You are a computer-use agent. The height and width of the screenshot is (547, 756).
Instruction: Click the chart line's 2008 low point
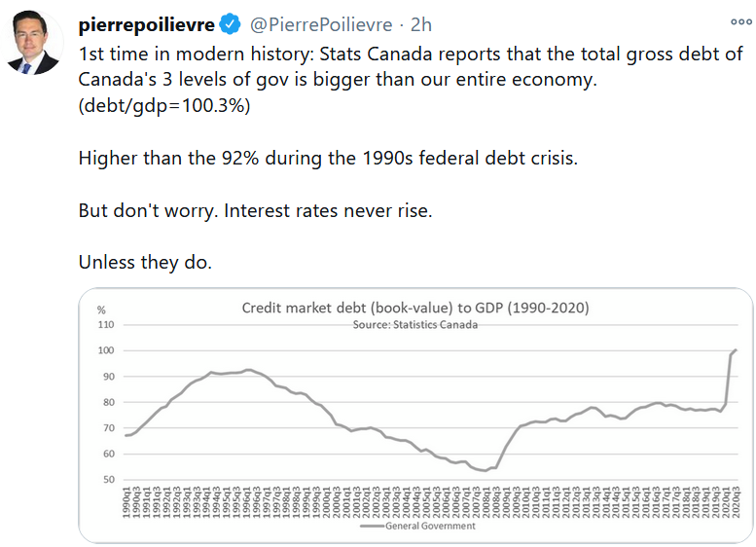click(484, 470)
